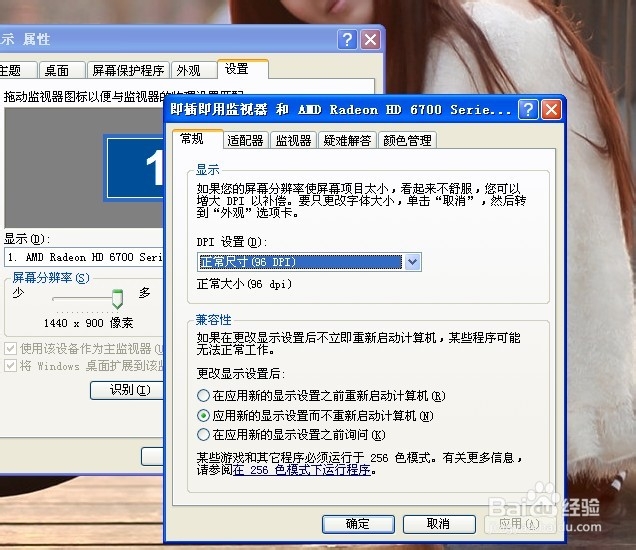Open the 屏幕保护程序 tab
Screen dimensions: 636x550
pyautogui.click(x=128, y=71)
